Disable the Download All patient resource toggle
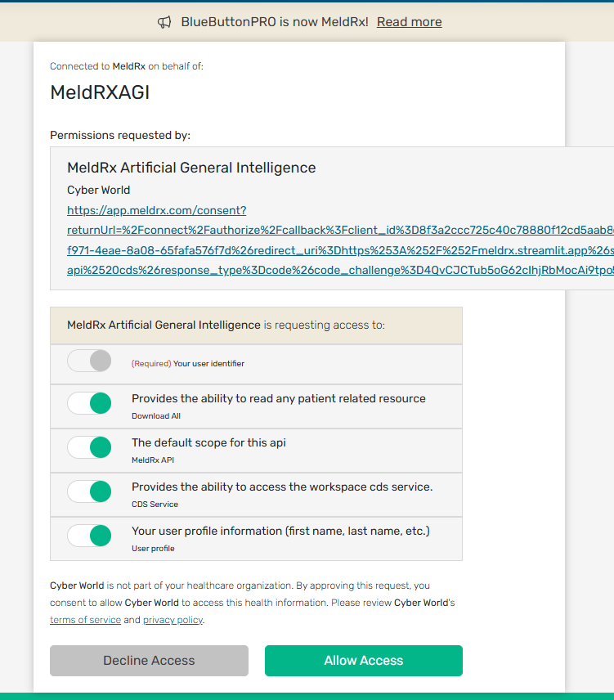 89,403
